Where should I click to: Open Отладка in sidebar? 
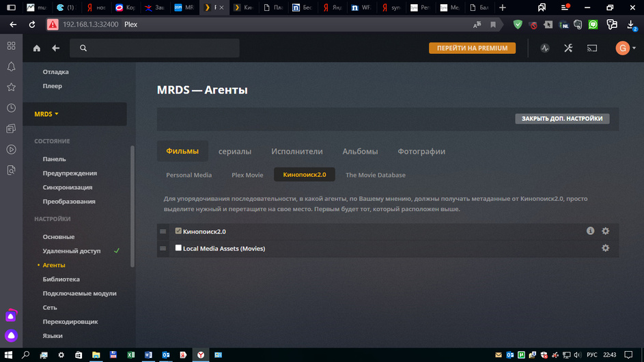click(x=55, y=72)
